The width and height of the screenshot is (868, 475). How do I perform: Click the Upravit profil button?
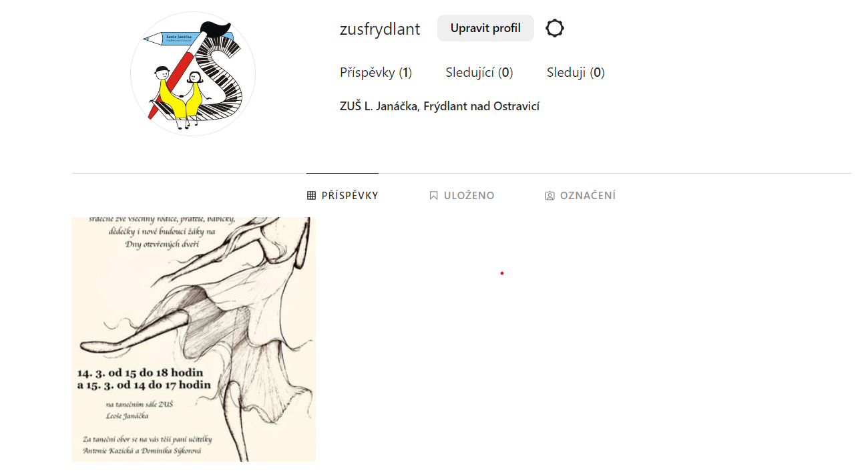pos(485,28)
